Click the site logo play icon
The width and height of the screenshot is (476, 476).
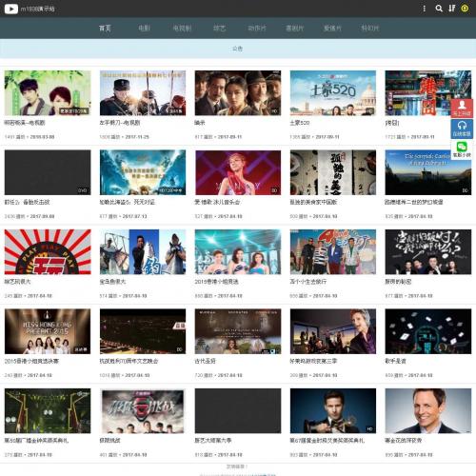click(11, 9)
